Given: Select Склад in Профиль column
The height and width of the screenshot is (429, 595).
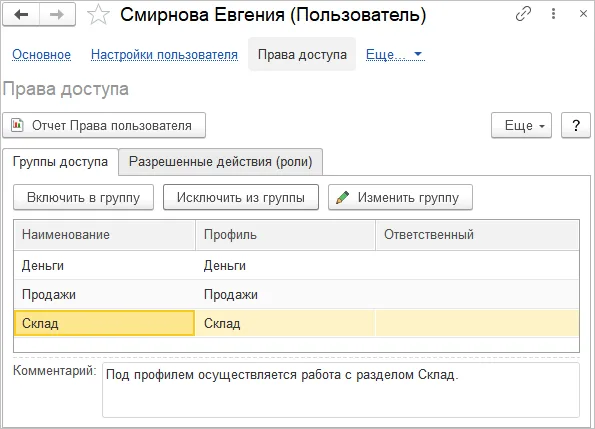Looking at the screenshot, I should pyautogui.click(x=285, y=323).
